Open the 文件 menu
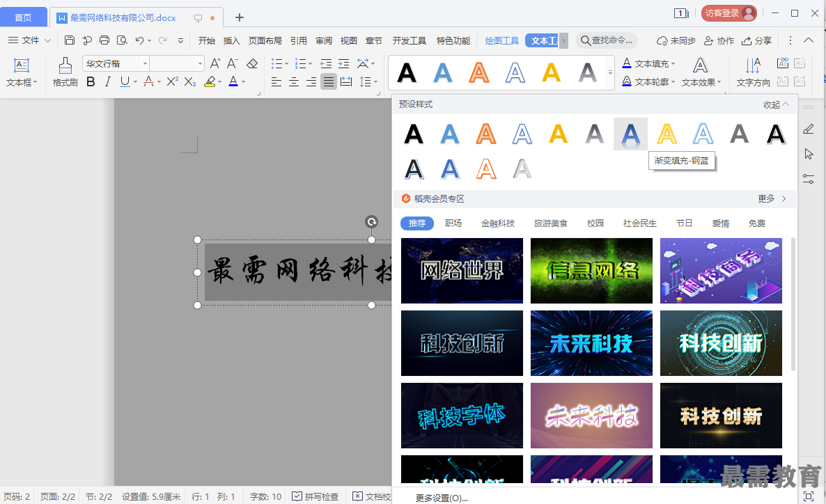Screen dimensions: 826x504 [29, 40]
